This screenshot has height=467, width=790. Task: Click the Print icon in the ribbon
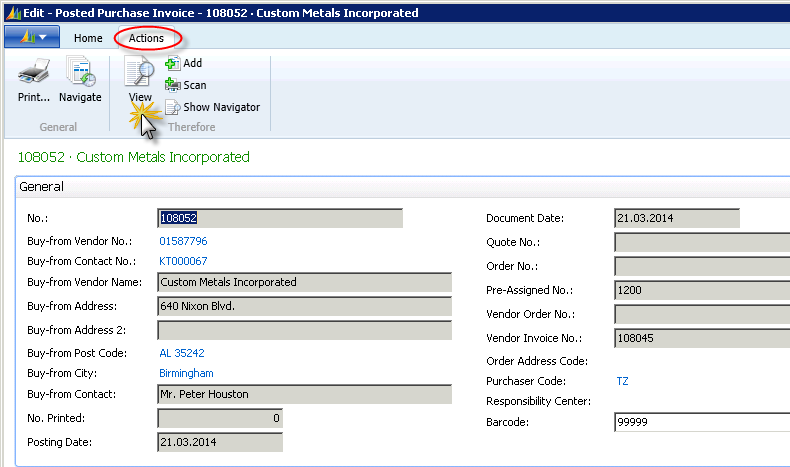[x=34, y=73]
